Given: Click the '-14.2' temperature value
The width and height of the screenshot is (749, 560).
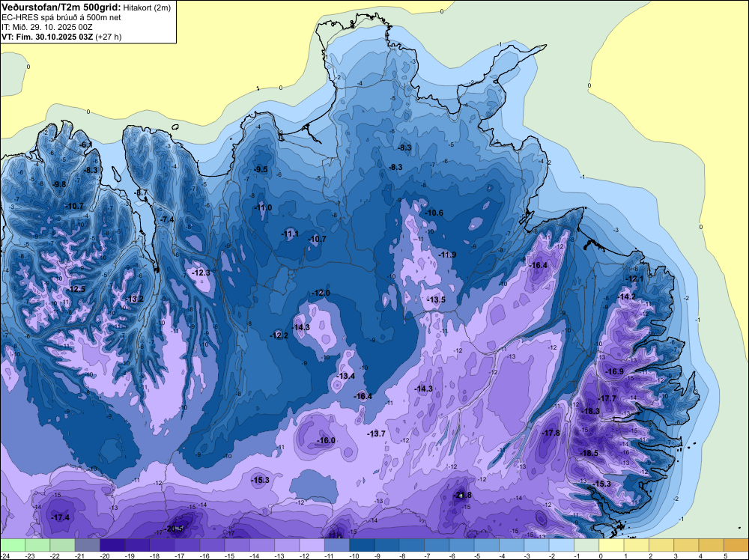Looking at the screenshot, I should click(627, 296).
